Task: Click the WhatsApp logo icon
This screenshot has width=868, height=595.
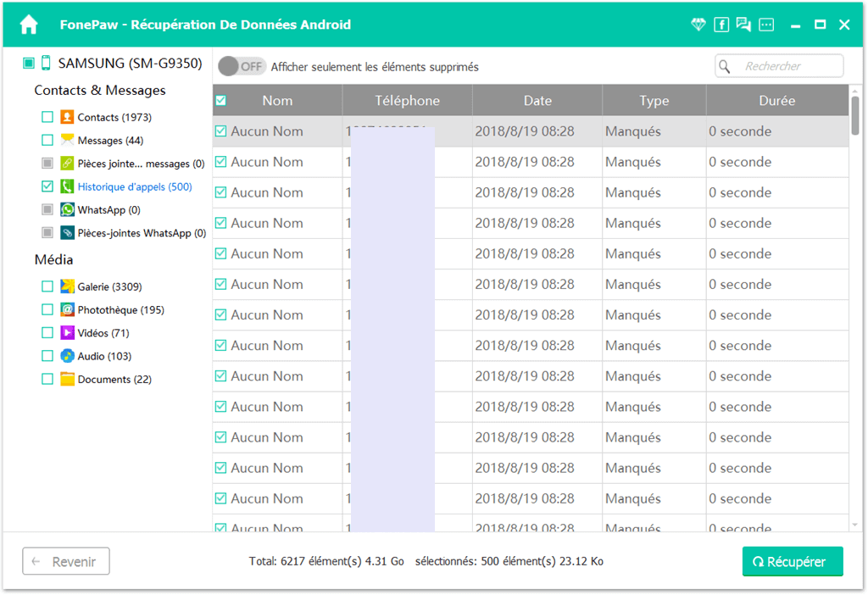Action: click(x=67, y=209)
